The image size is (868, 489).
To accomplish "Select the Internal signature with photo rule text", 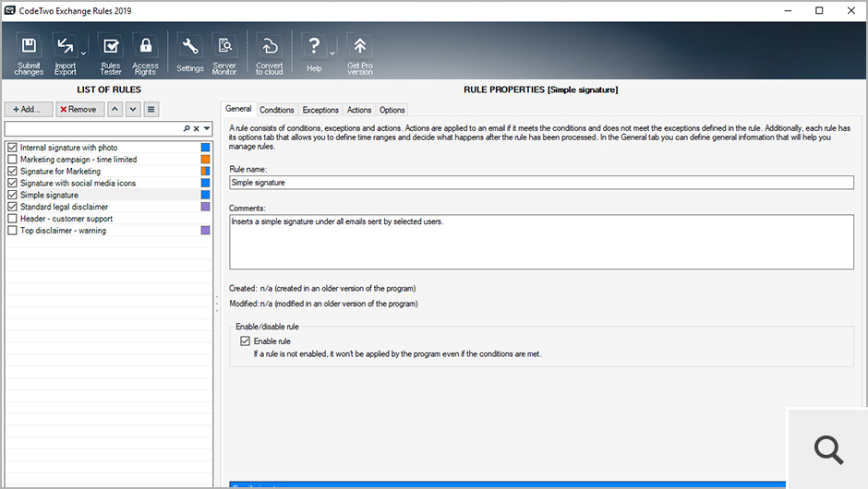I will (68, 148).
